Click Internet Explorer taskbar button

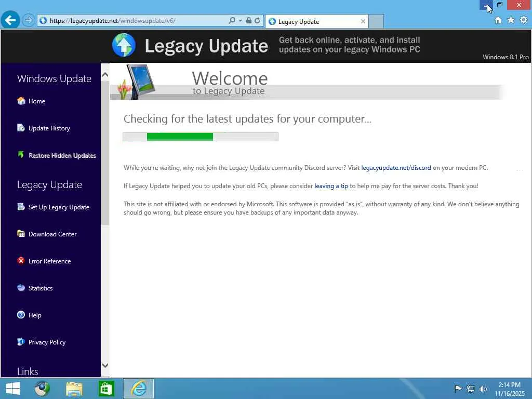click(138, 389)
